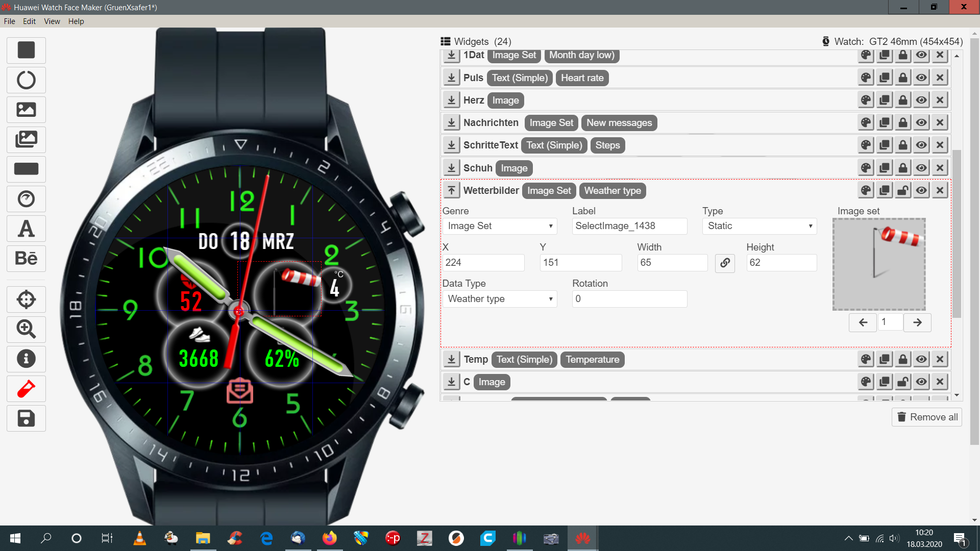
Task: Click the X position field
Action: click(x=483, y=263)
